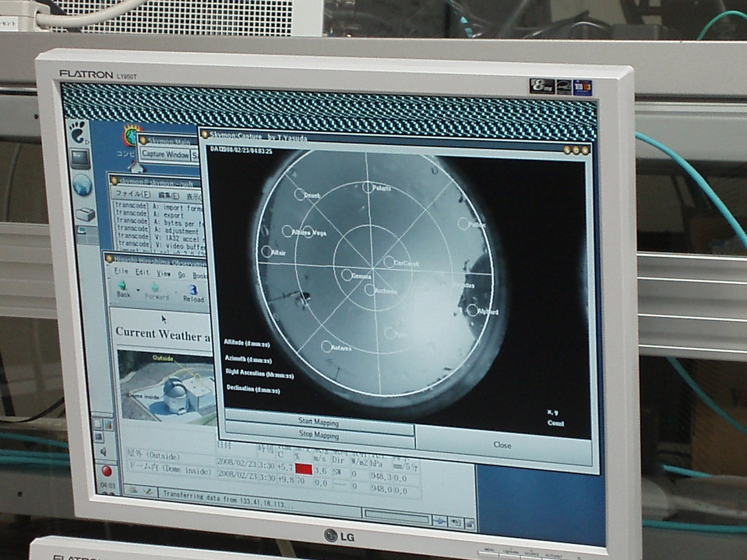The height and width of the screenshot is (560, 747).
Task: Click the first small status bar icon in browser
Action: [x=133, y=490]
